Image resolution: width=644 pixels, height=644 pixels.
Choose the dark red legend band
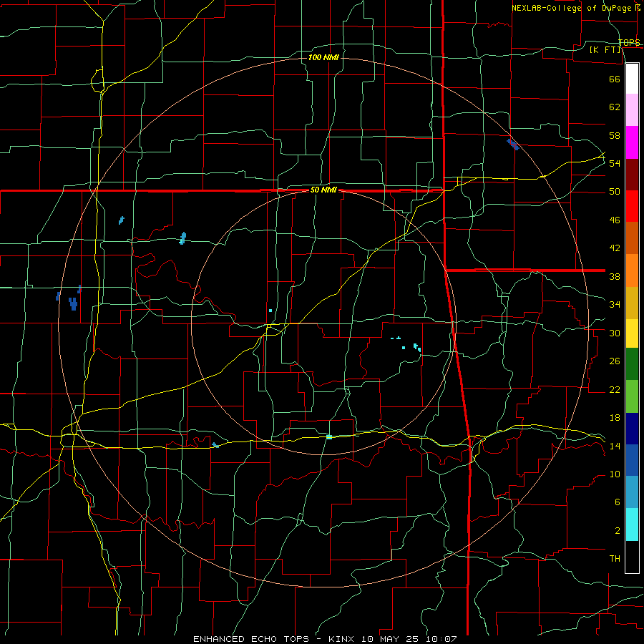click(x=632, y=175)
